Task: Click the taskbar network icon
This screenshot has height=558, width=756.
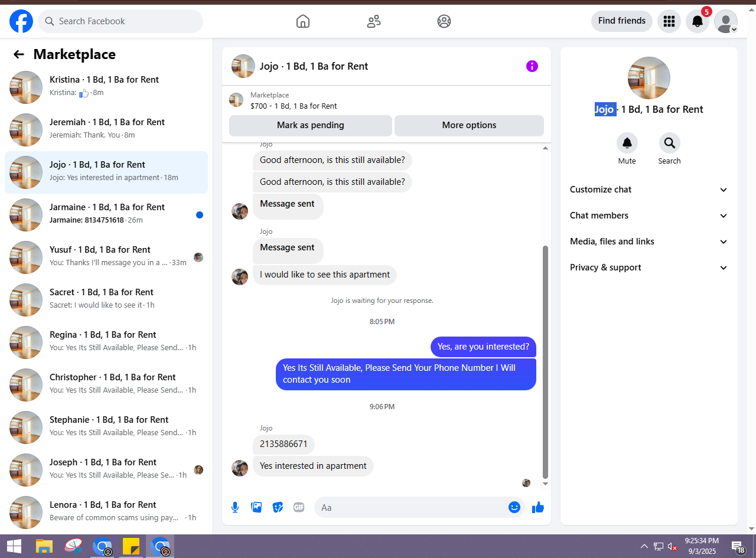Action: pos(659,547)
